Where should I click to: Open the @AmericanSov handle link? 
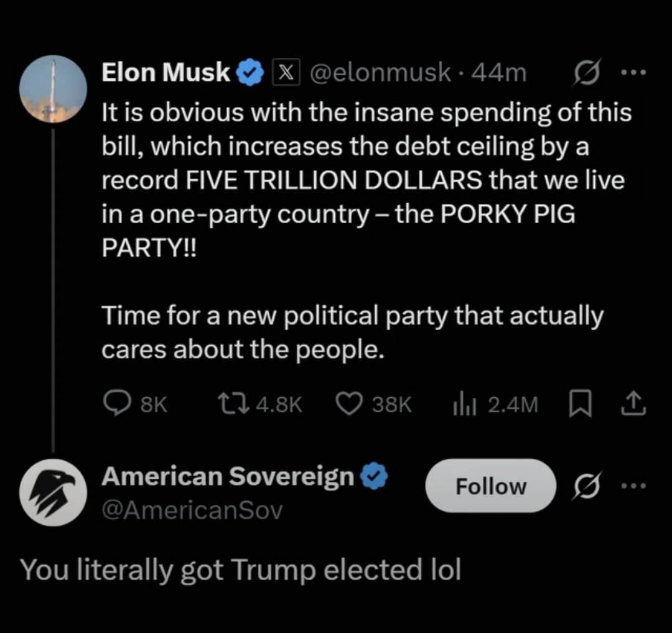[192, 511]
